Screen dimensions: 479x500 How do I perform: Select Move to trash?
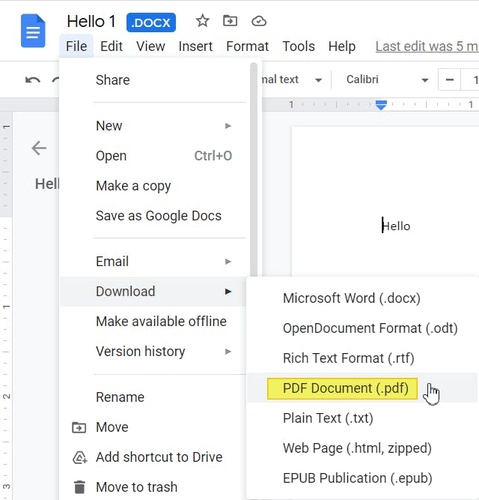click(153, 487)
